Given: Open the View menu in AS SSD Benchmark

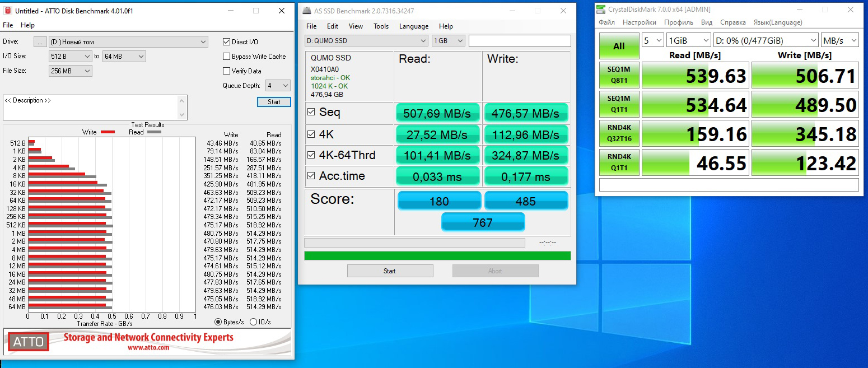Looking at the screenshot, I should (356, 26).
